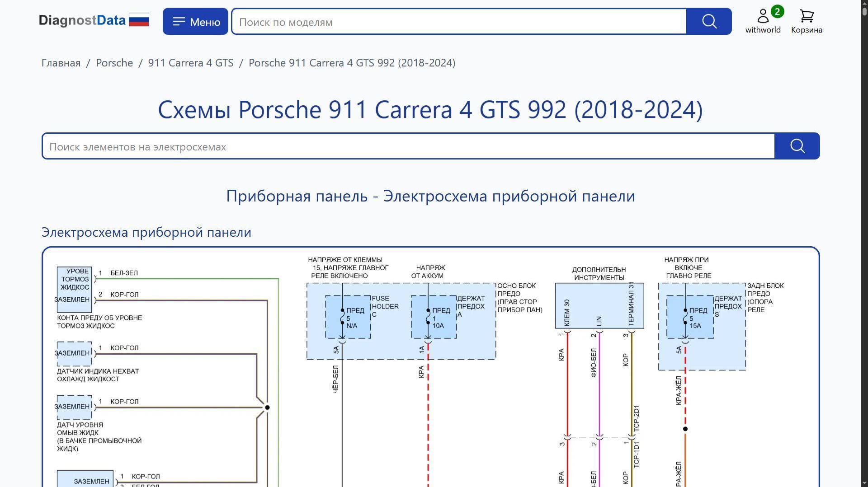Open the withworld user account

763,21
